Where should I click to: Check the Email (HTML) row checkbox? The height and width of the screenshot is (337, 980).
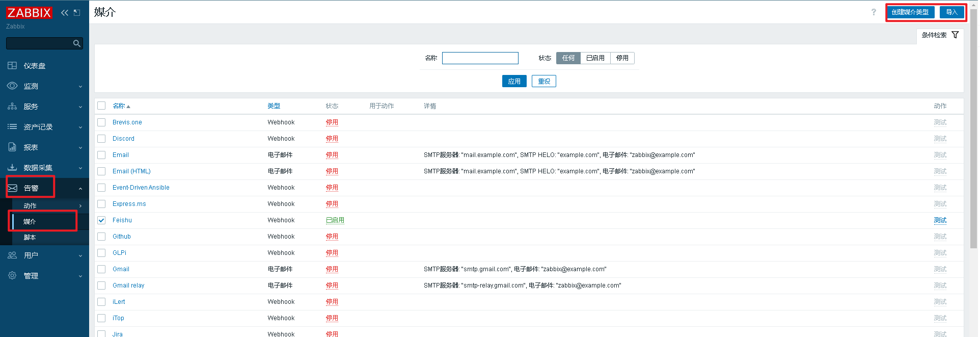click(101, 171)
